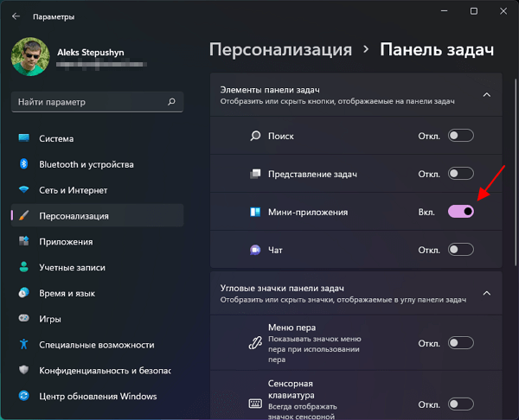Screen dimensions: 519x420
Task: Click the Время и язык clock icon
Action: pos(24,293)
